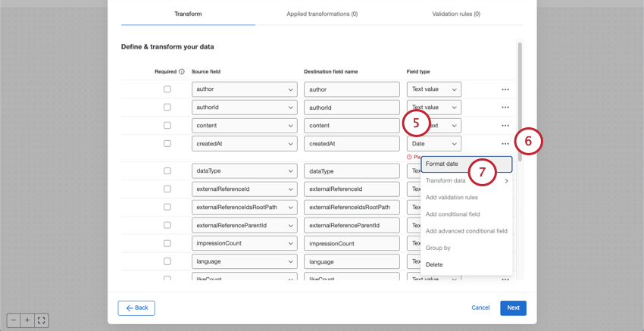The width and height of the screenshot is (644, 331).
Task: Toggle Required checkbox for createdAt row
Action: click(x=167, y=143)
